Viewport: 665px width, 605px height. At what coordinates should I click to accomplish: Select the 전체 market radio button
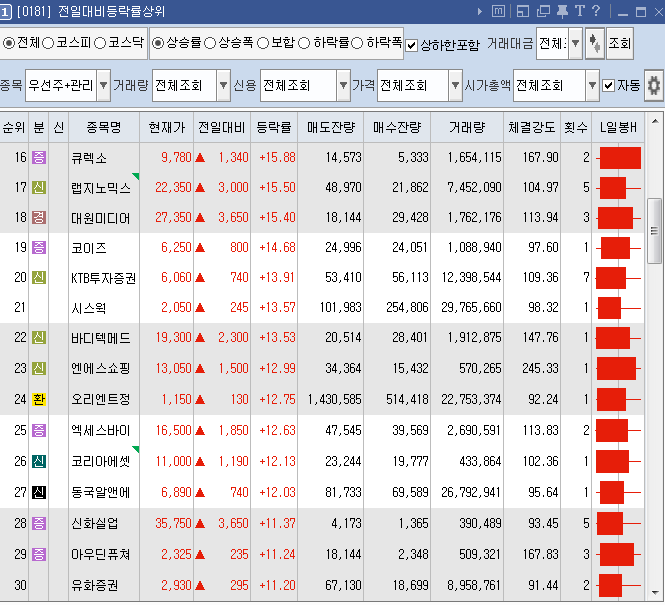(9, 43)
